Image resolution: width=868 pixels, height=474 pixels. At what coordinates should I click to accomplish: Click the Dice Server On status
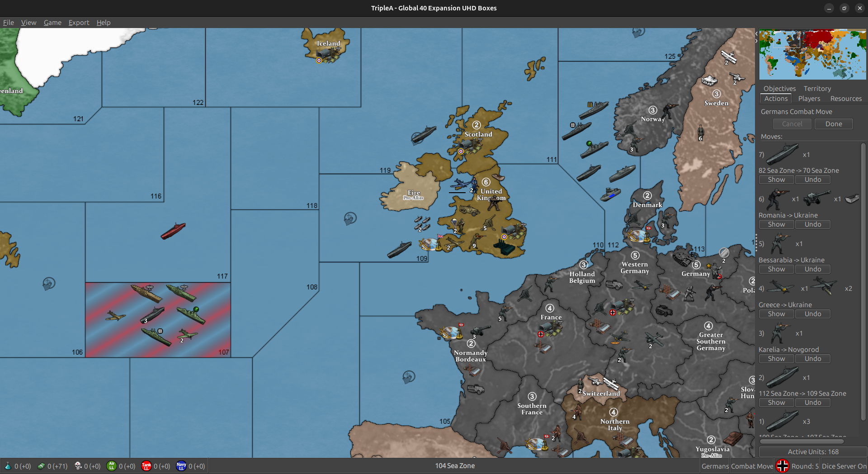point(844,466)
